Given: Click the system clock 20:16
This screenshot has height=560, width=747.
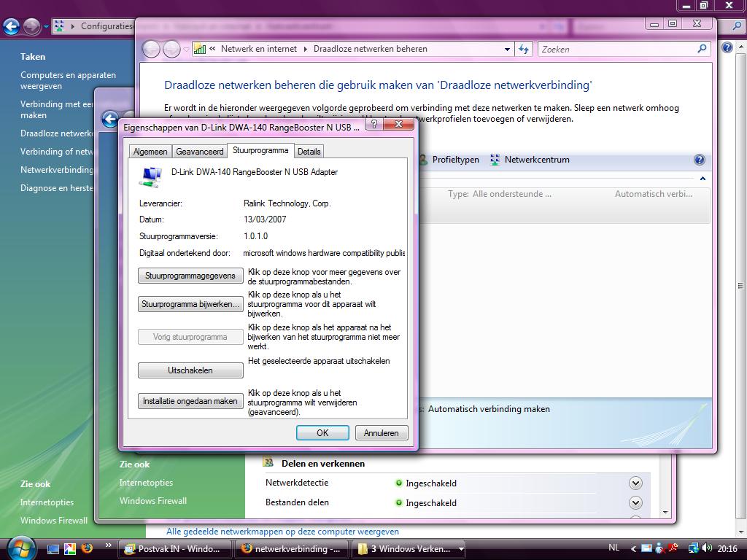Looking at the screenshot, I should pyautogui.click(x=727, y=548).
